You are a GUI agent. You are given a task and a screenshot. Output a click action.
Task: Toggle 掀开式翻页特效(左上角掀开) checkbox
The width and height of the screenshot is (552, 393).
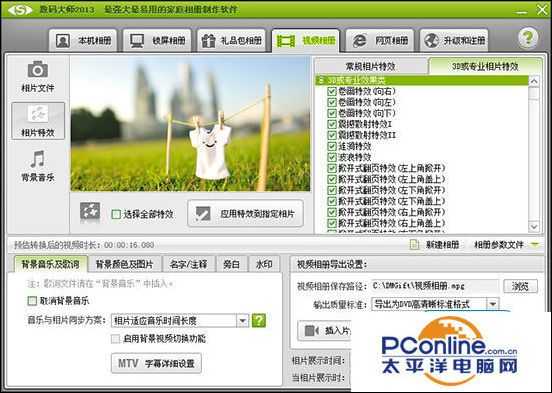click(x=332, y=168)
